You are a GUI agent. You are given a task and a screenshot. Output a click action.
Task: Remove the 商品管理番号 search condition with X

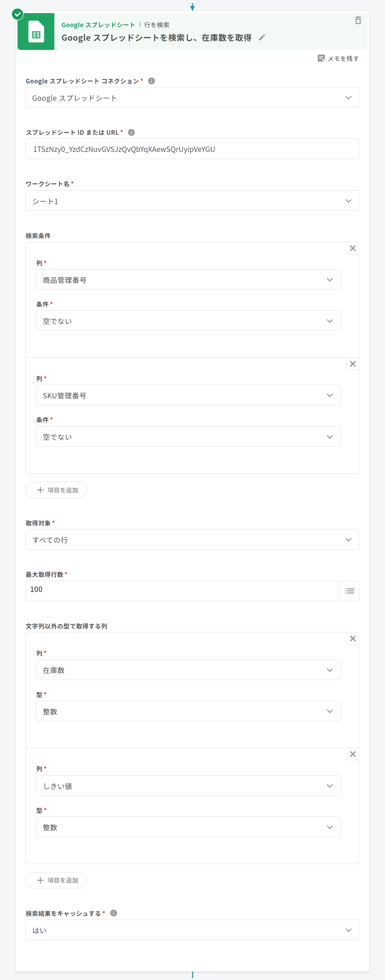click(x=353, y=248)
